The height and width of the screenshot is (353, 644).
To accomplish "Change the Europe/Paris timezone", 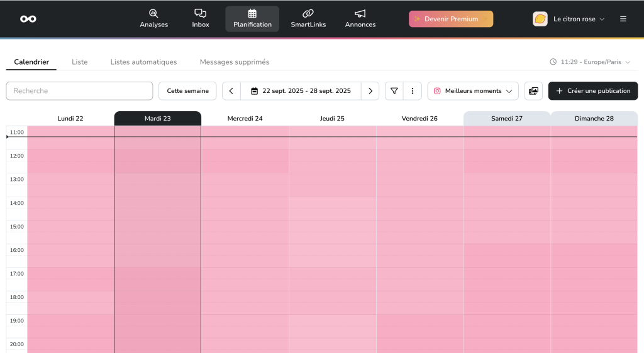I will (590, 62).
